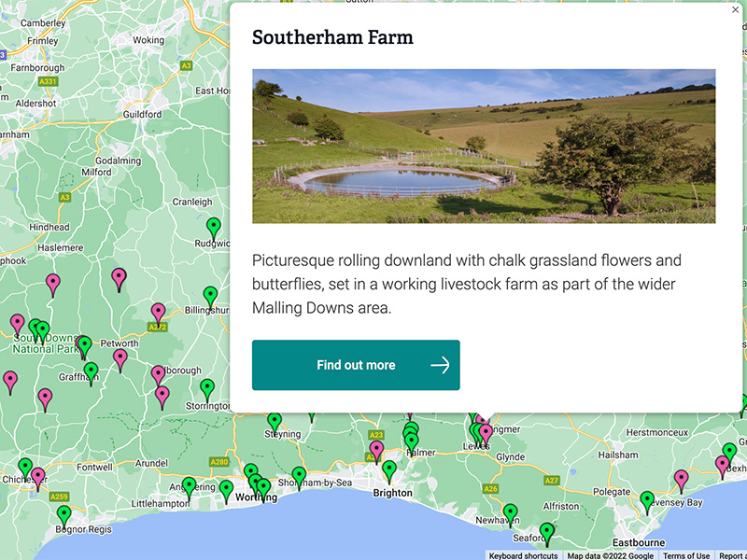Select the green pin near Bognor Regis
The image size is (747, 560).
[63, 511]
